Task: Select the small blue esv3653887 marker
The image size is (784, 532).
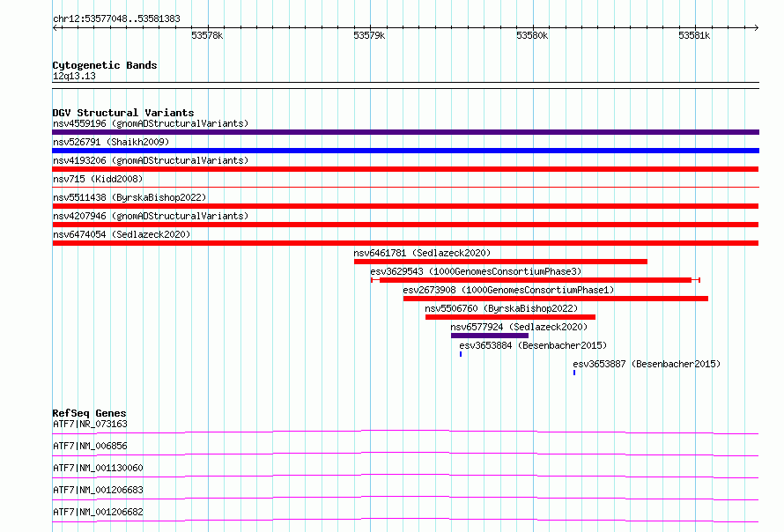Action: (574, 373)
